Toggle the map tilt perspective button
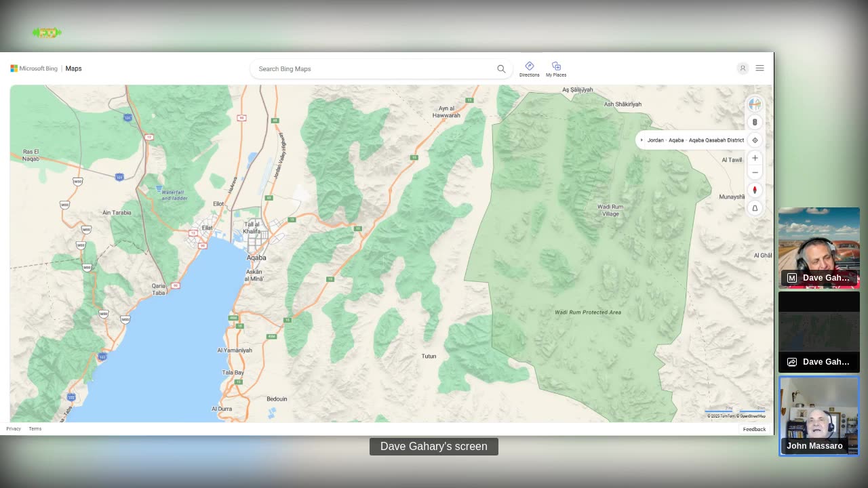This screenshot has height=488, width=868. (x=755, y=208)
